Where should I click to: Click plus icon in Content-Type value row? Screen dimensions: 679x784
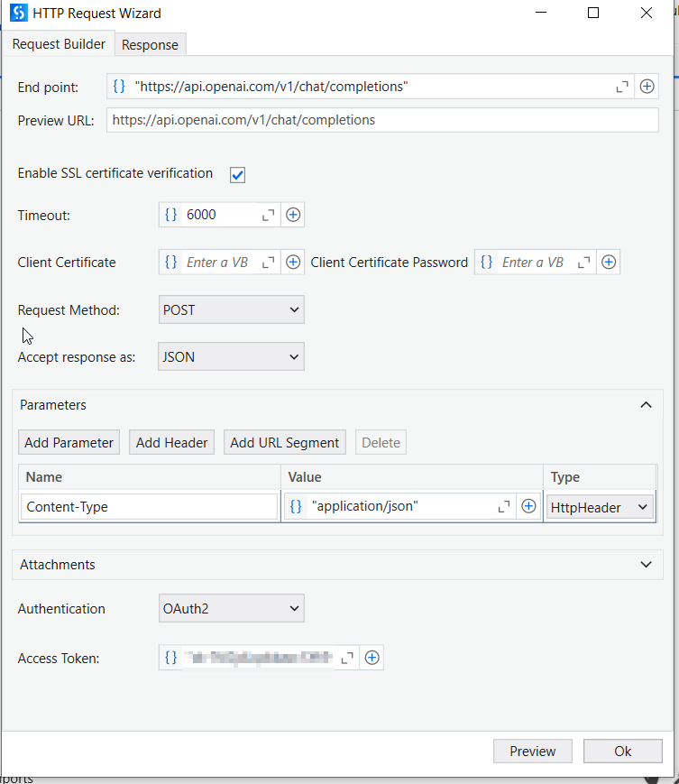point(528,506)
